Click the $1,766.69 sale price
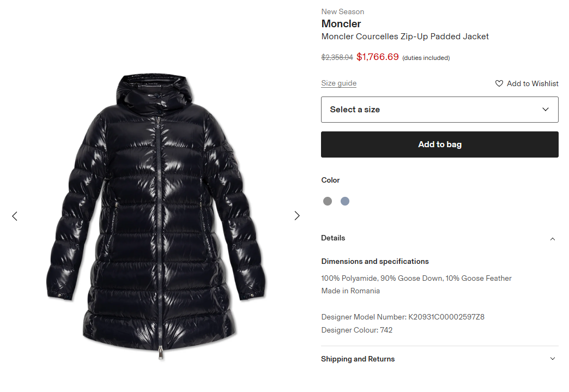 pyautogui.click(x=377, y=57)
